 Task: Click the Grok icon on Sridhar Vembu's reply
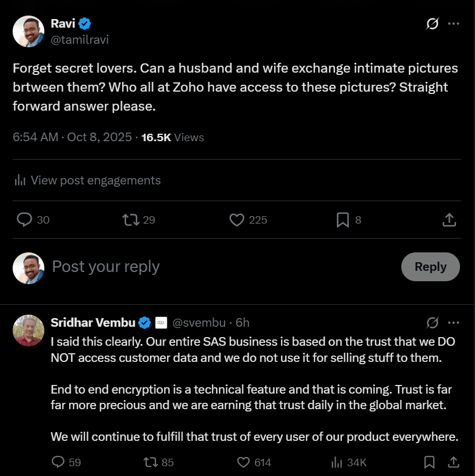click(432, 322)
